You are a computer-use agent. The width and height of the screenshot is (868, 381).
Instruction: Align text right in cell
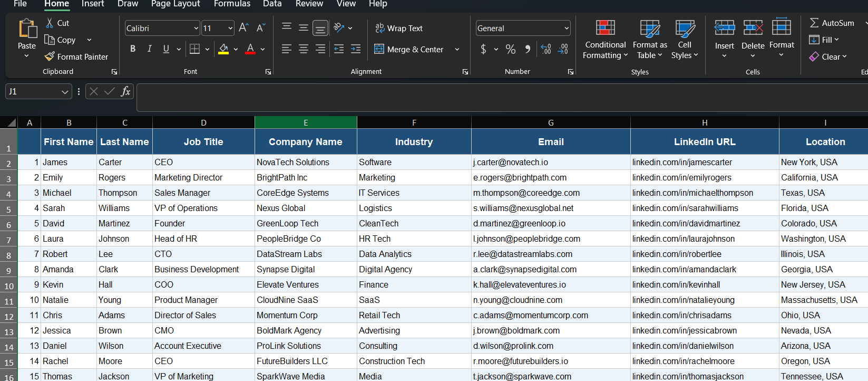[320, 49]
